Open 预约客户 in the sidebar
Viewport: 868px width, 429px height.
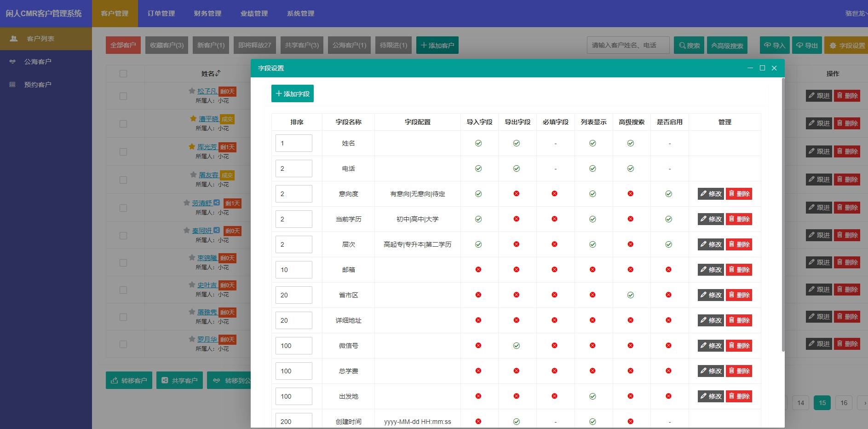(x=46, y=85)
